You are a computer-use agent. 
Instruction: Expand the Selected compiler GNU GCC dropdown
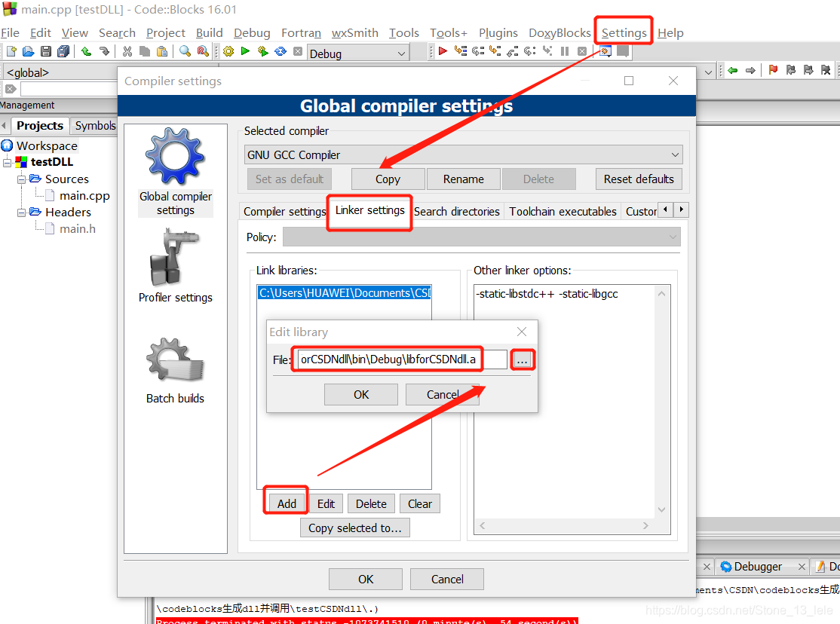(x=464, y=154)
